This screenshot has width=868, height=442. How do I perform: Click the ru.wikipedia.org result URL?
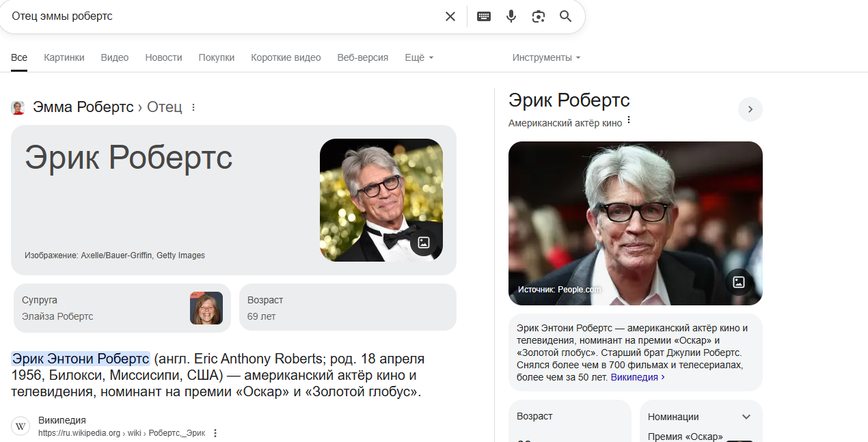click(122, 433)
